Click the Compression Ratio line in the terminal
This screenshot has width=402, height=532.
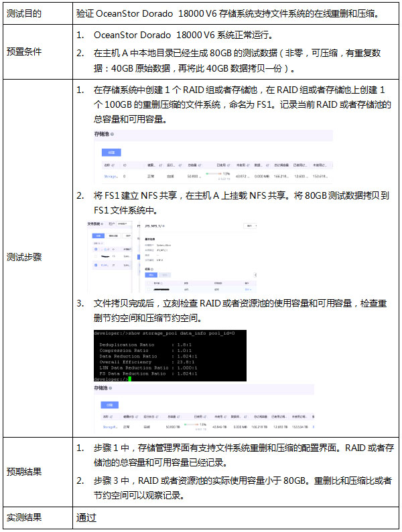[x=145, y=351]
